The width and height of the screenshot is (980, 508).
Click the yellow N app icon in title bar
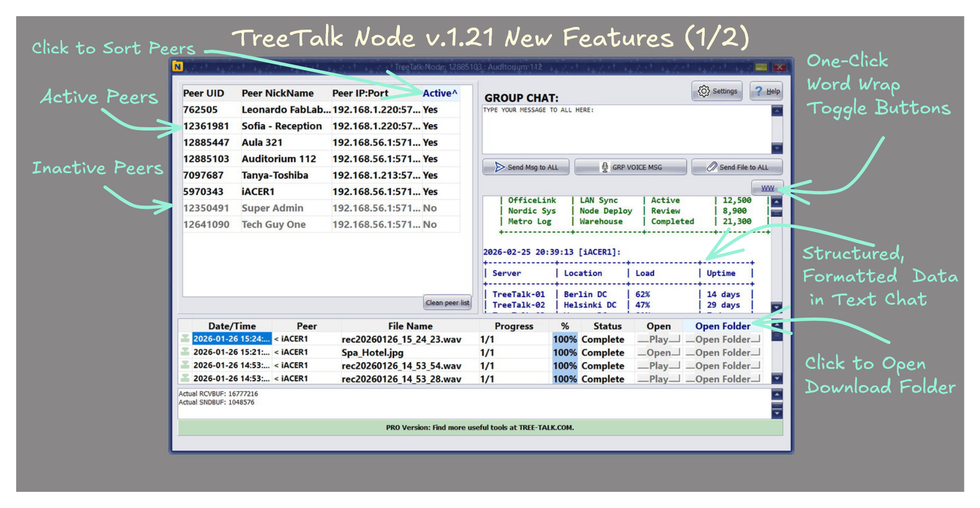178,66
